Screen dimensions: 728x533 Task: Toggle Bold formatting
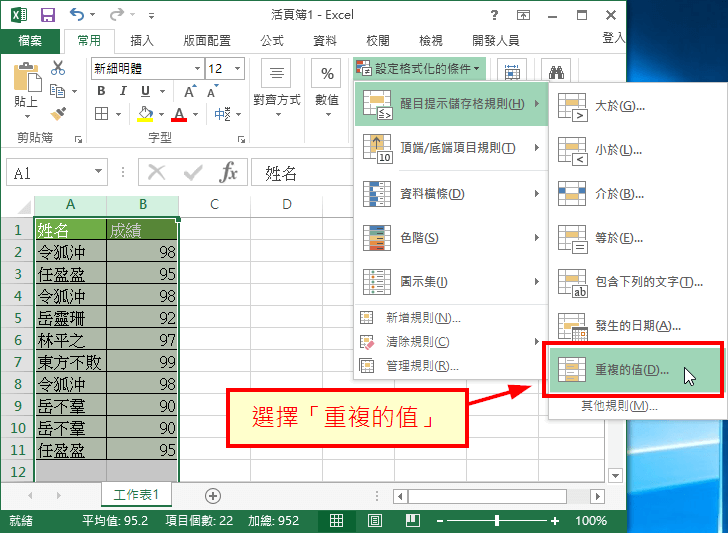pos(101,91)
